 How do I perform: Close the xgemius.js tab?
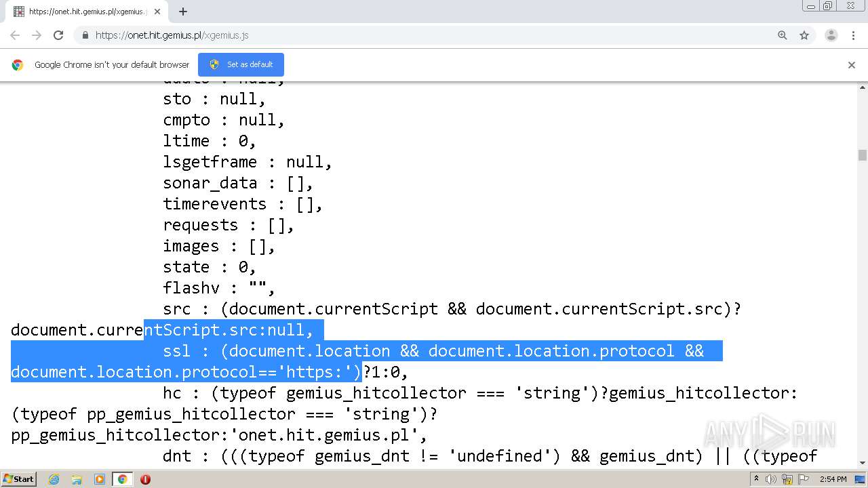tap(157, 12)
